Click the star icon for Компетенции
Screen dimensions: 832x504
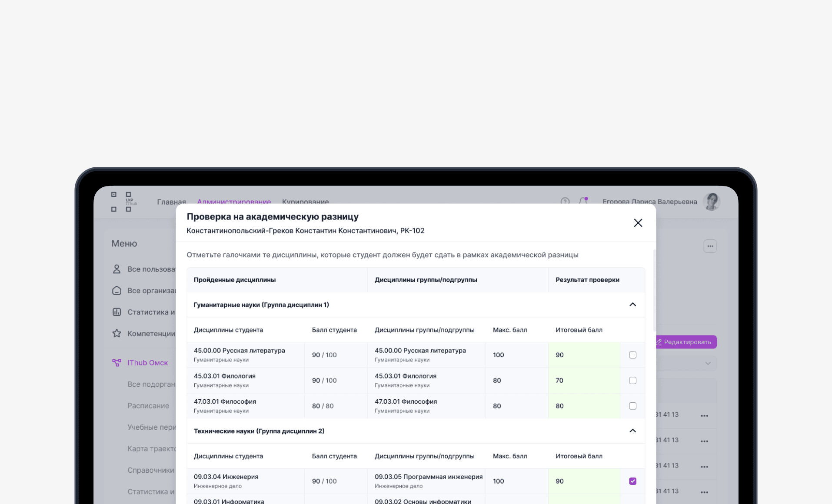pos(116,333)
